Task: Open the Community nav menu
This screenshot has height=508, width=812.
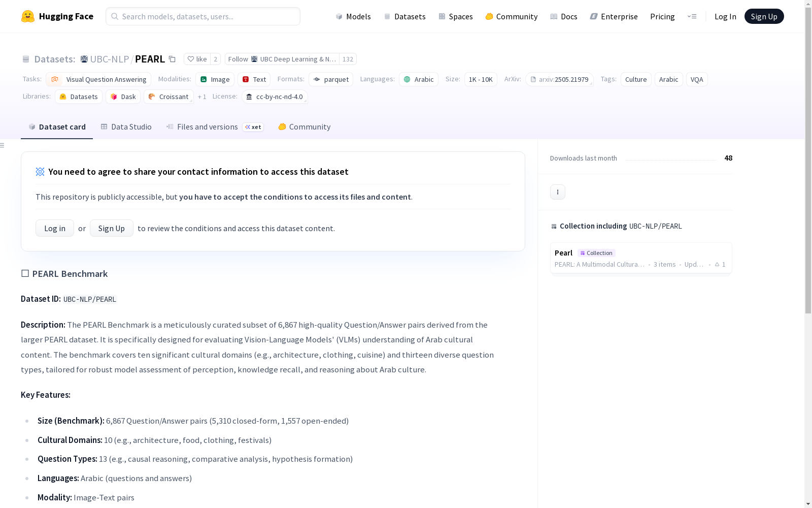Action: tap(512, 16)
